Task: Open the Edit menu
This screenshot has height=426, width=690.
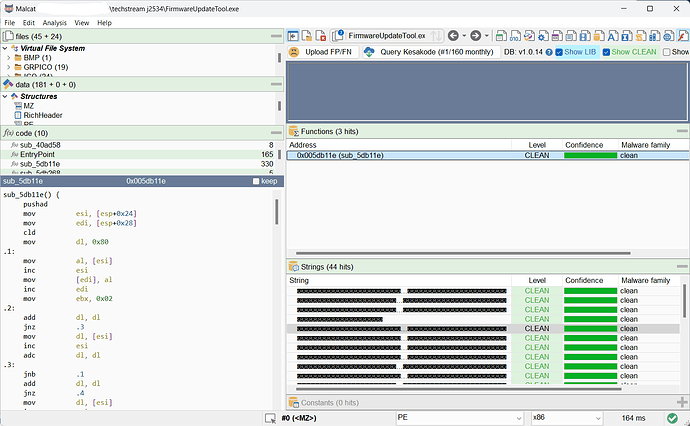Action: (29, 23)
